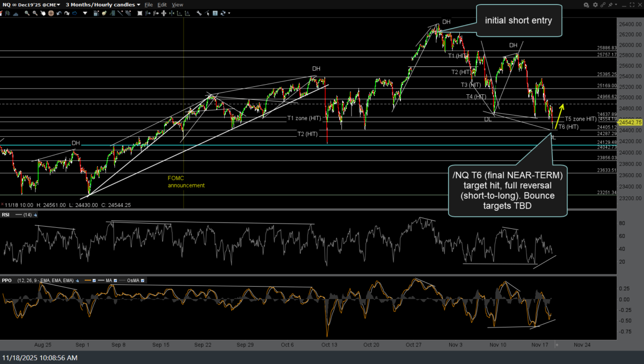The height and width of the screenshot is (364, 644).
Task: Click the undo arrow icon
Action: 58,13
